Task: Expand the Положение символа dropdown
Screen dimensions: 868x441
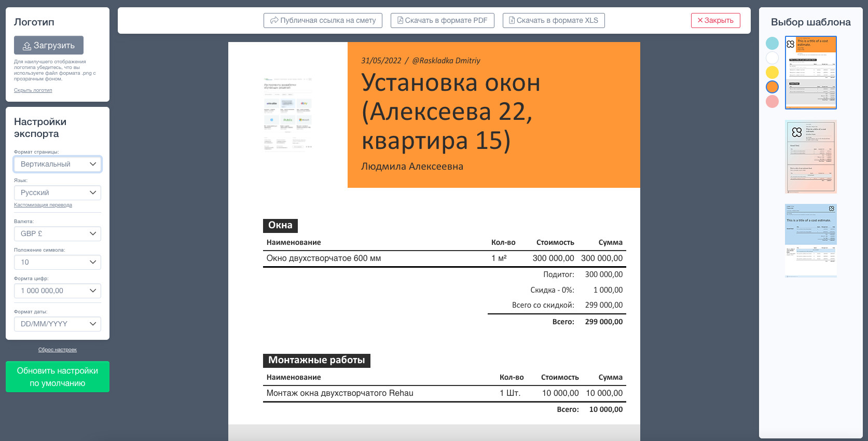Action: coord(58,262)
